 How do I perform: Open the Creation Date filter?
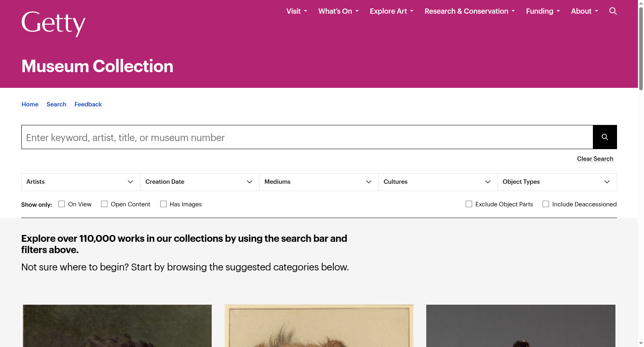pyautogui.click(x=200, y=182)
